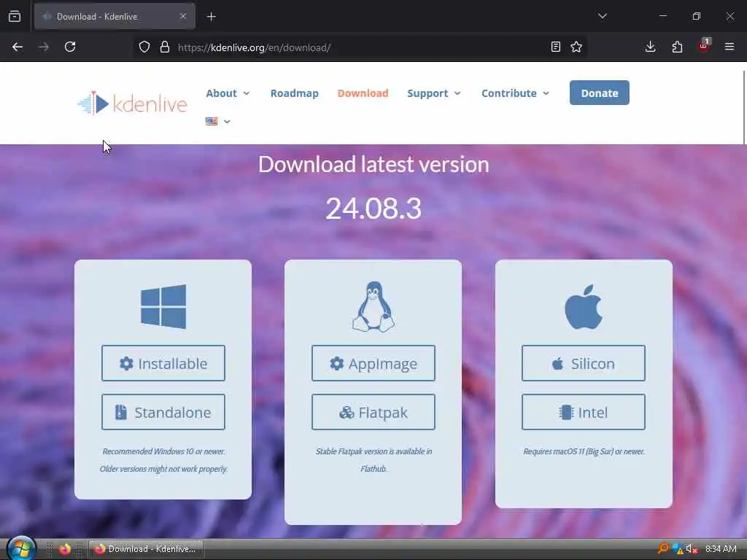Viewport: 747px width, 560px height.
Task: Click the 24.08.3 version number
Action: (373, 208)
